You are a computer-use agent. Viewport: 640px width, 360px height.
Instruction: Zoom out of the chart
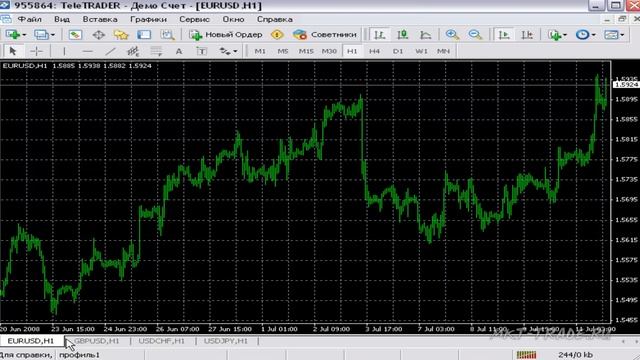475,35
